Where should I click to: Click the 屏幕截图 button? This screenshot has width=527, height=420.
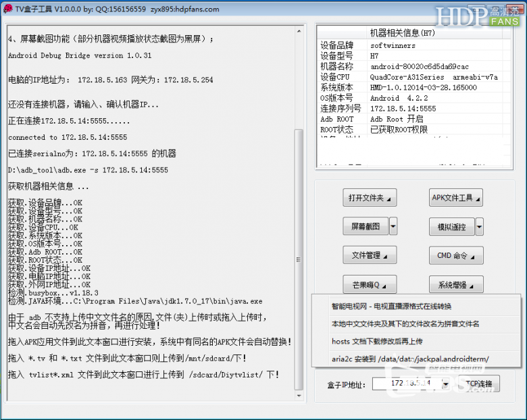pos(366,226)
